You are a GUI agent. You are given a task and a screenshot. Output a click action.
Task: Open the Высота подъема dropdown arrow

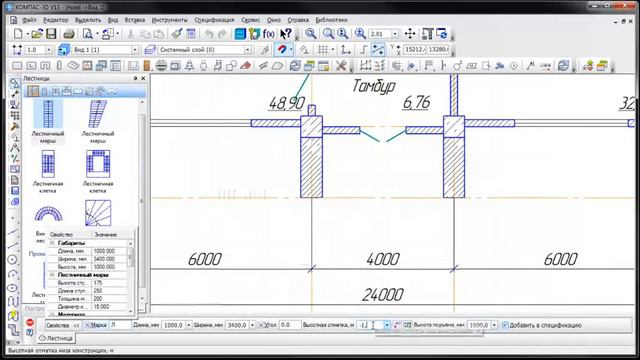(494, 325)
